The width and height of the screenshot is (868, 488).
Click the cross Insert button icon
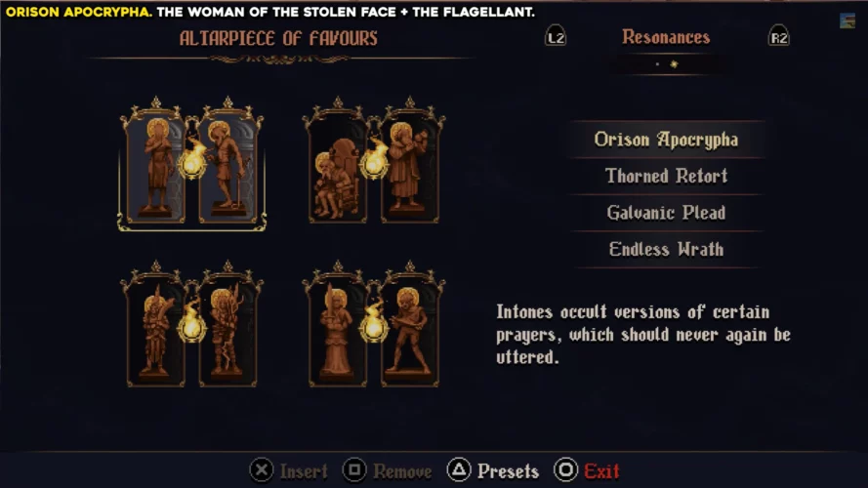tap(262, 470)
